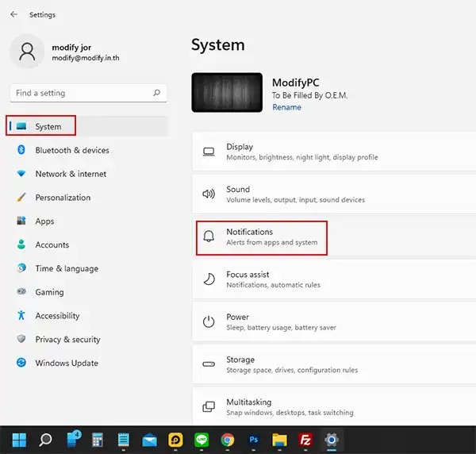Select Personalization in the sidebar
This screenshot has height=454, width=476.
click(62, 198)
